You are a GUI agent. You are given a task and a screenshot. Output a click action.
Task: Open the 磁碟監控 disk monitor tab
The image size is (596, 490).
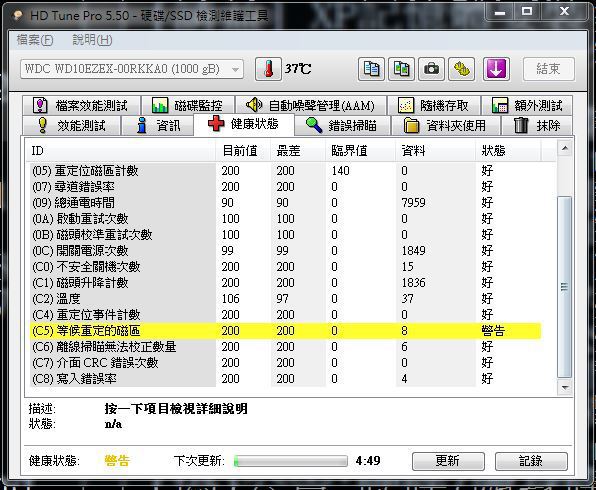(x=188, y=105)
